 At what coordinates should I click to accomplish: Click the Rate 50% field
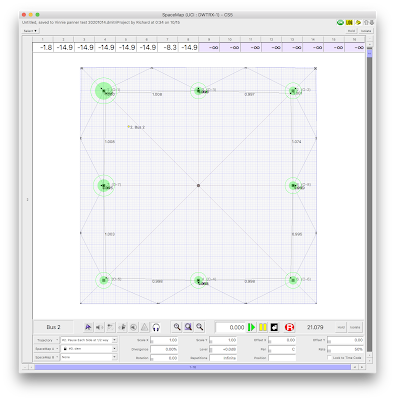coord(345,349)
